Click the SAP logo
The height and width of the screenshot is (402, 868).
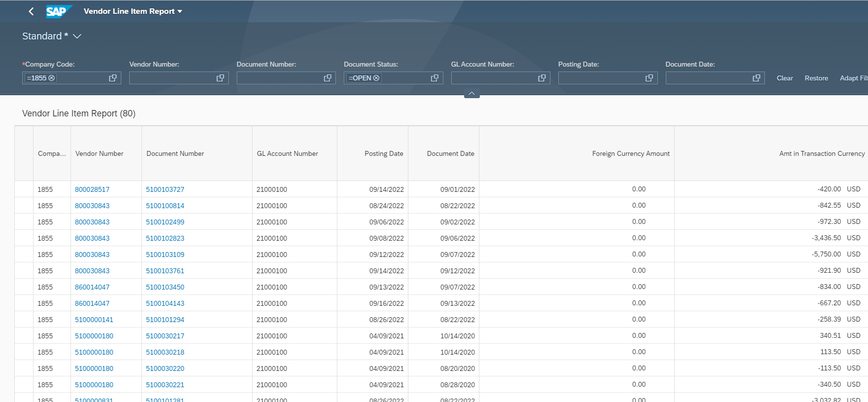pos(59,11)
